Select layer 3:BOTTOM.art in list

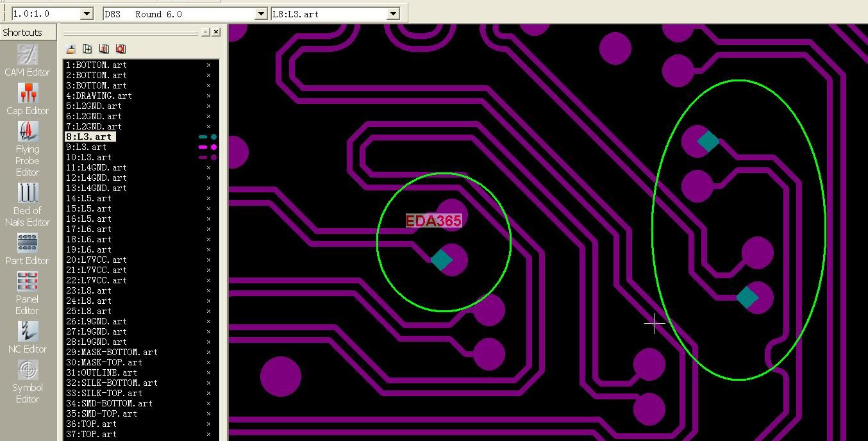click(96, 85)
